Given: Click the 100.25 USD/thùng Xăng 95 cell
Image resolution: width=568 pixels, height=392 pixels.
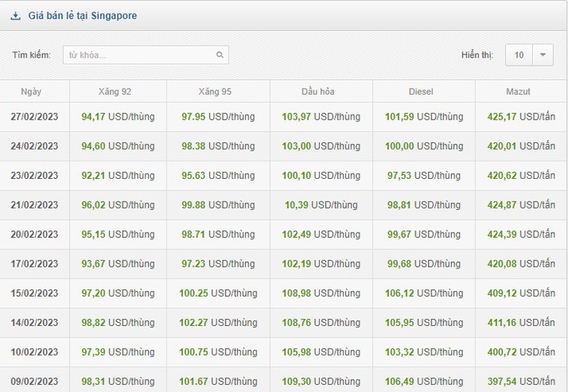Looking at the screenshot, I should [x=218, y=293].
